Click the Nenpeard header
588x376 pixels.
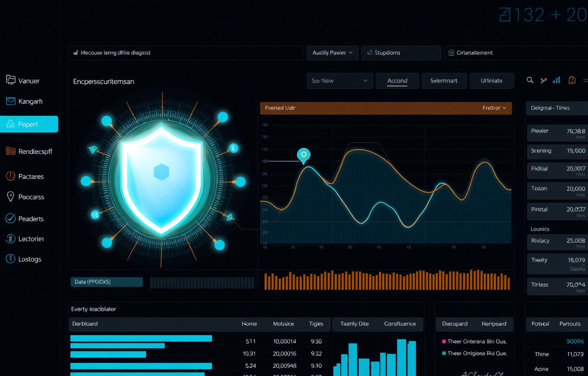(x=494, y=324)
